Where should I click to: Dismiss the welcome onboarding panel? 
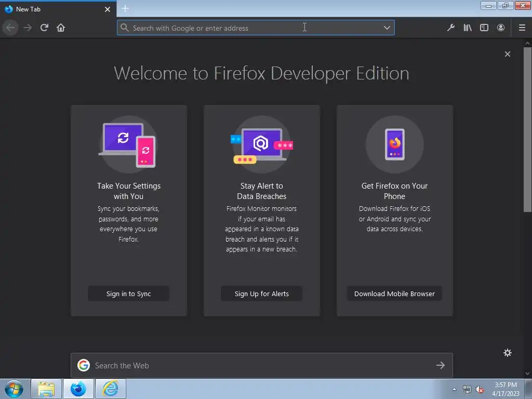(x=508, y=54)
